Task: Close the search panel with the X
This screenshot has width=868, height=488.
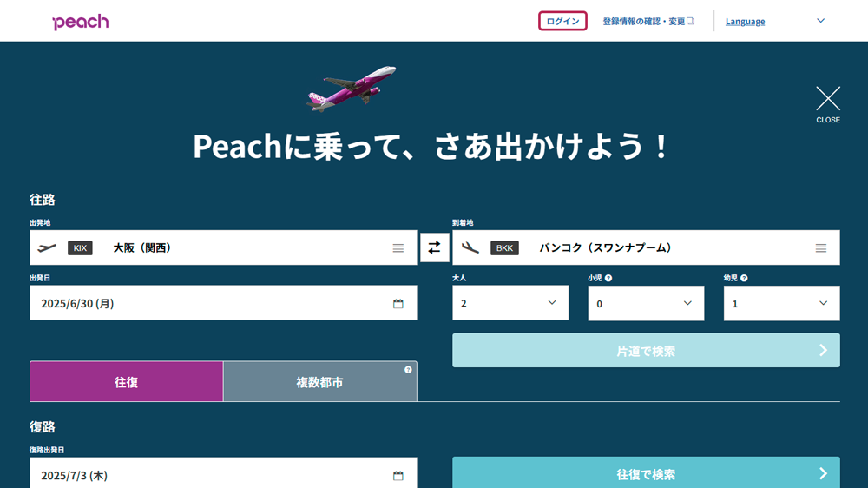Action: point(828,99)
